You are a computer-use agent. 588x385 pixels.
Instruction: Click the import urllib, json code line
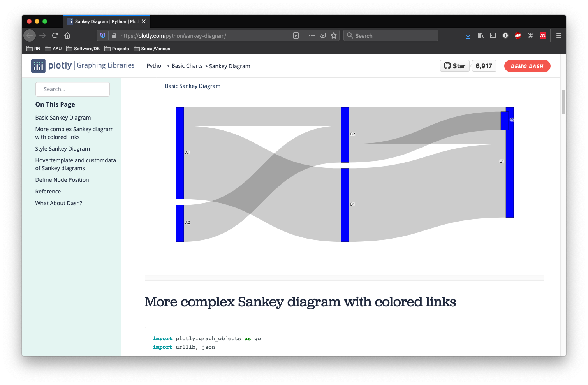click(184, 347)
